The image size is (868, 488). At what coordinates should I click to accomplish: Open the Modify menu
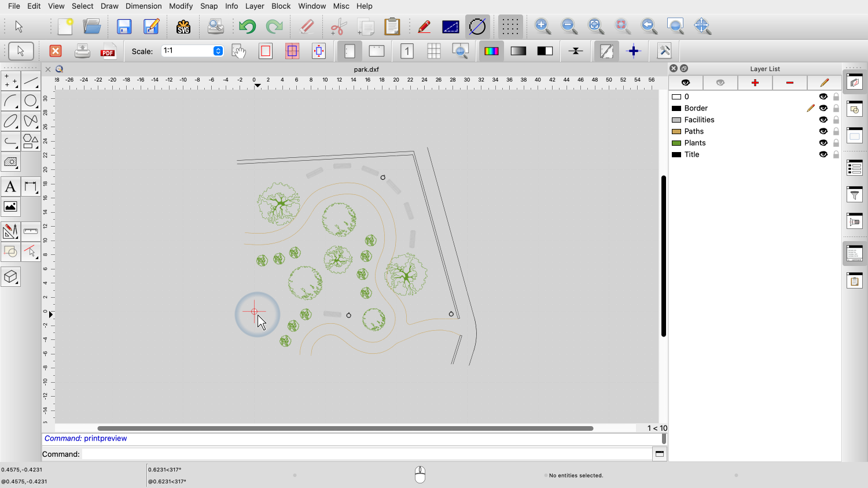click(x=181, y=6)
